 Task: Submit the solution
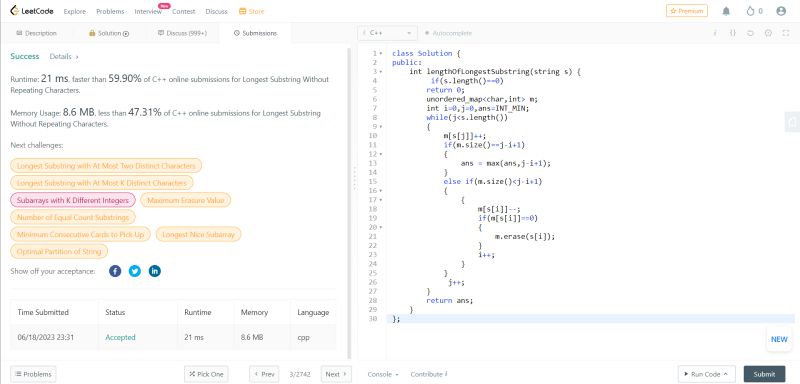tap(764, 374)
